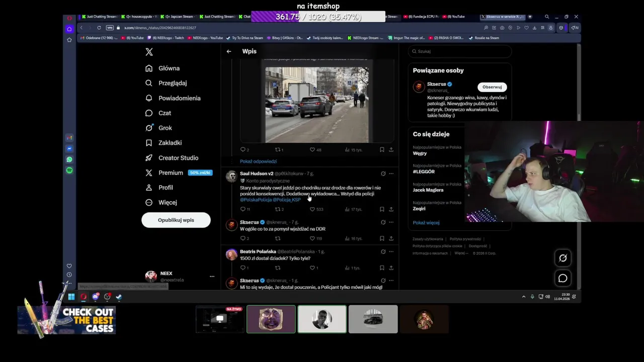The width and height of the screenshot is (644, 362).
Task: Switch to Japczan Stream browser tab
Action: [179, 17]
